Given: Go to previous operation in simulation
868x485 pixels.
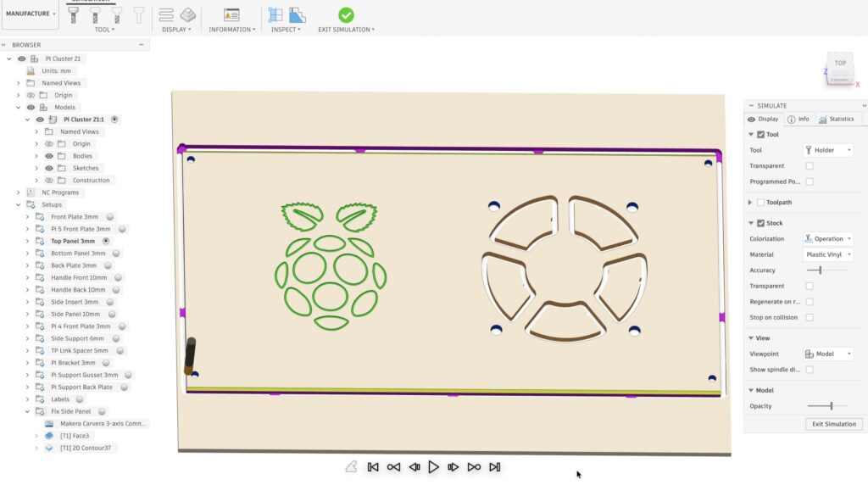Looking at the screenshot, I should 393,467.
